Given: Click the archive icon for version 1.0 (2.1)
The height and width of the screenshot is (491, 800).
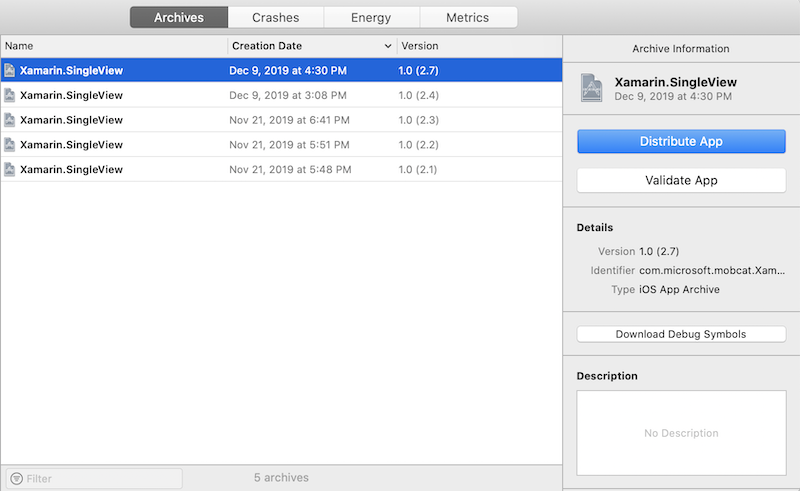Looking at the screenshot, I should [10, 169].
